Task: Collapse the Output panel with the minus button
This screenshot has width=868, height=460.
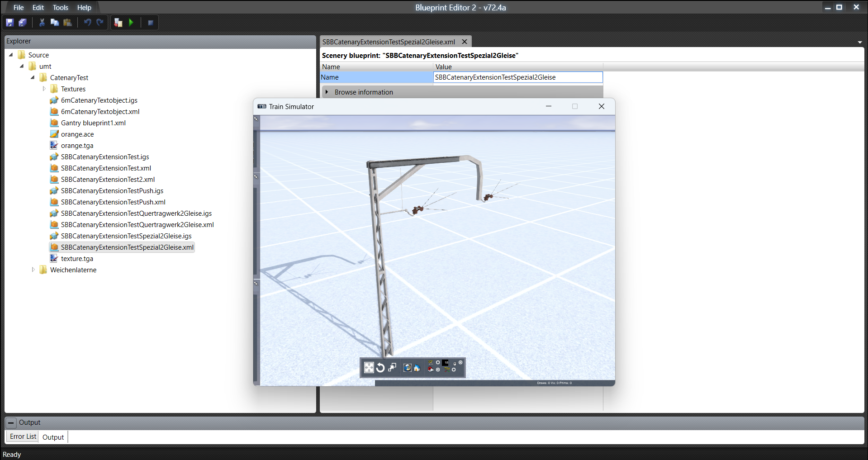Action: coord(11,423)
